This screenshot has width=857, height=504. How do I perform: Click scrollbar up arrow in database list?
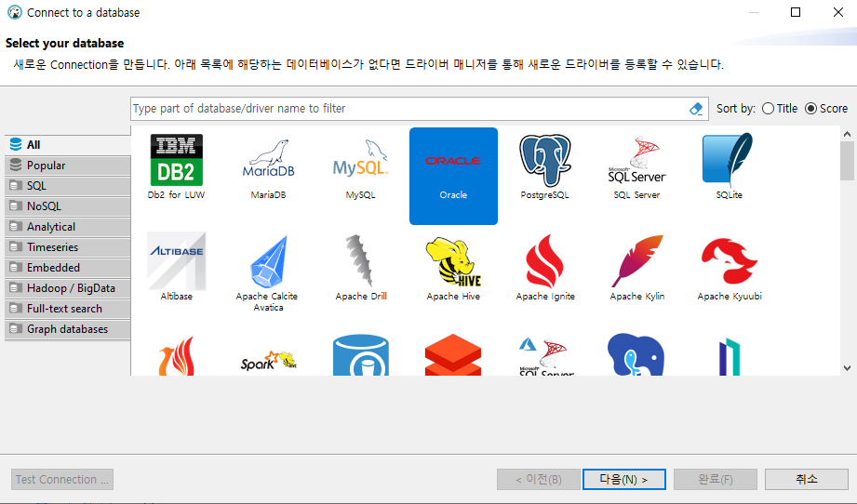847,134
